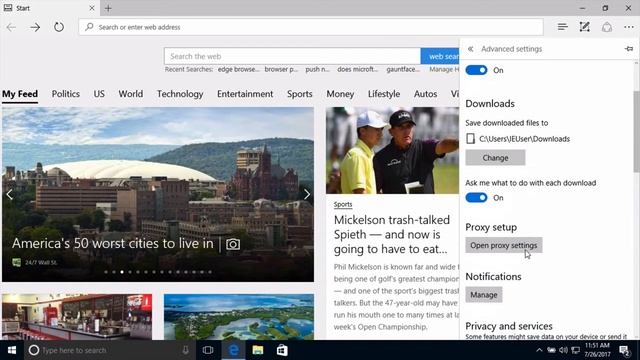Click the Cortana circle icon

pos(34,350)
